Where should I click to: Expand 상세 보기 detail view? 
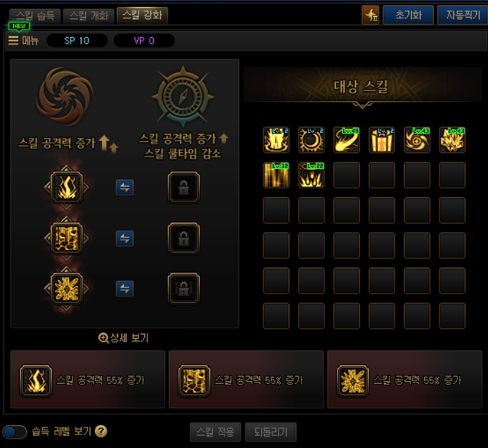pyautogui.click(x=124, y=338)
